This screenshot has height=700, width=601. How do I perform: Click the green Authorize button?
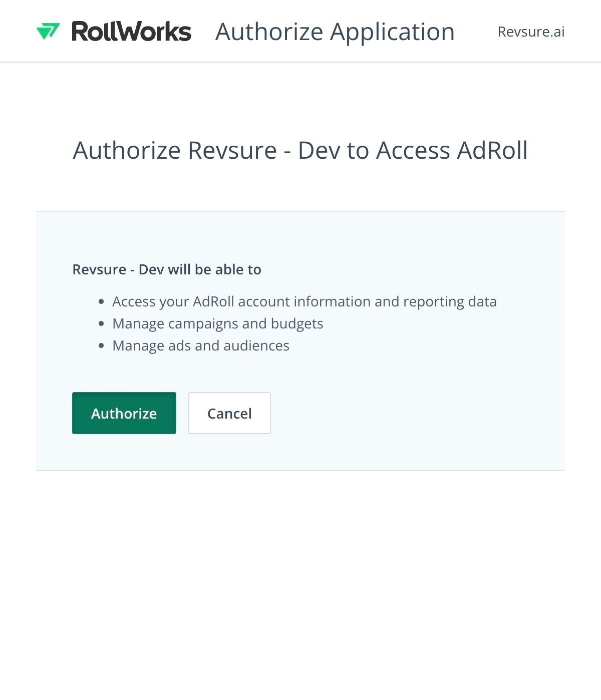point(124,413)
